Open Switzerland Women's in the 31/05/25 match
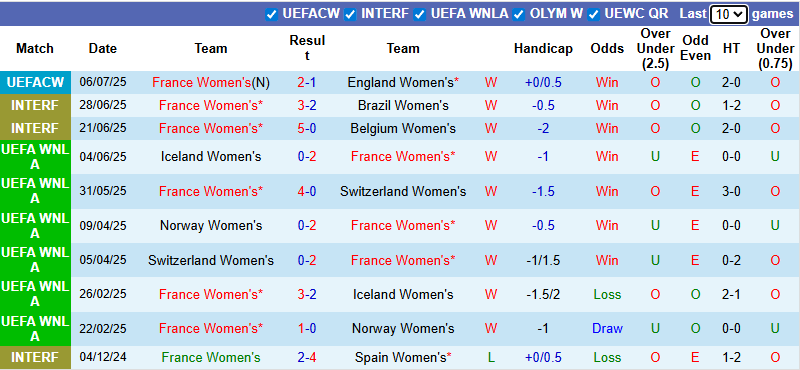 pyautogui.click(x=403, y=191)
